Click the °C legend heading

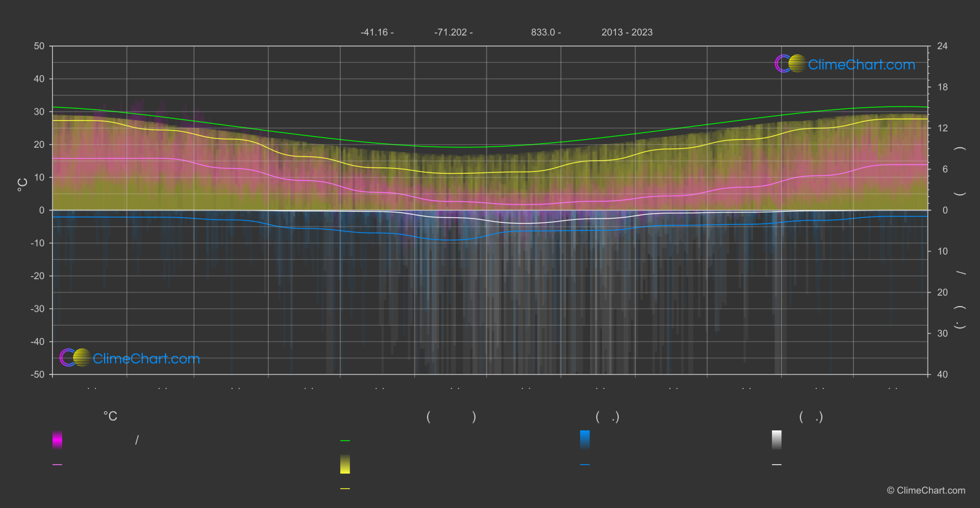pyautogui.click(x=110, y=417)
